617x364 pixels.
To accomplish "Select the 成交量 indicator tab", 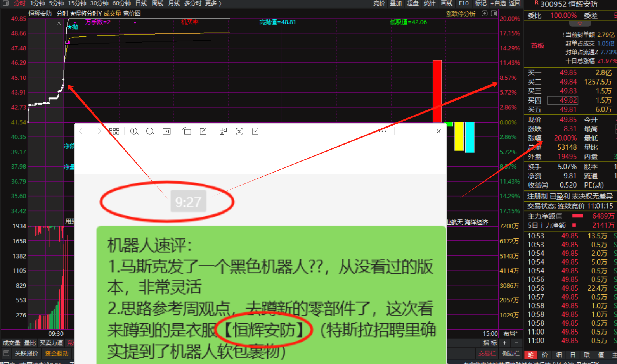I will click(x=12, y=343).
